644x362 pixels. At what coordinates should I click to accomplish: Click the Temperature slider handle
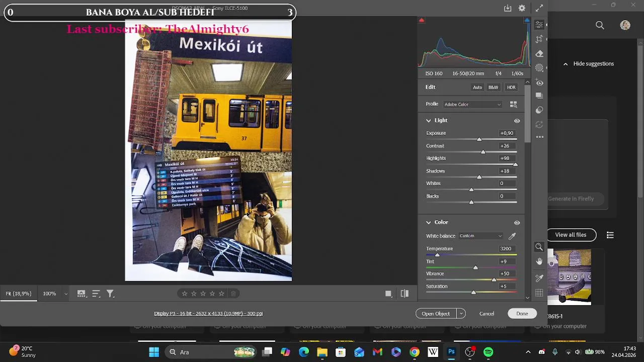tap(437, 255)
